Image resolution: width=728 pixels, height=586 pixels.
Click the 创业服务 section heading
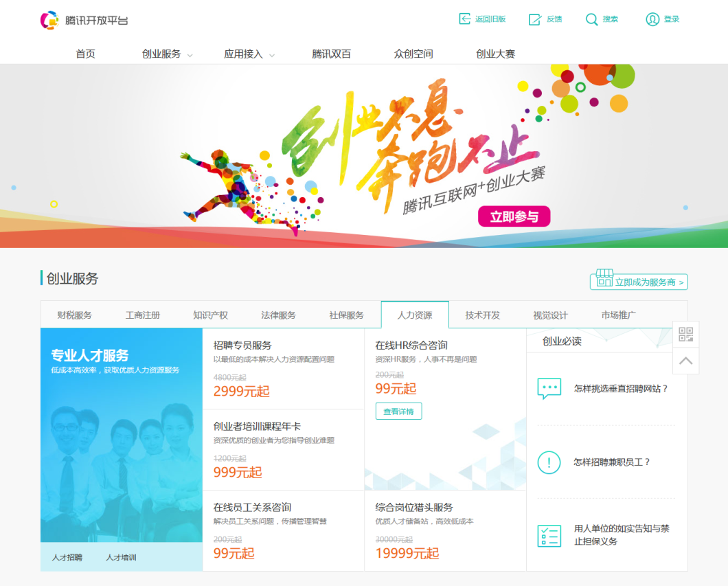point(72,279)
